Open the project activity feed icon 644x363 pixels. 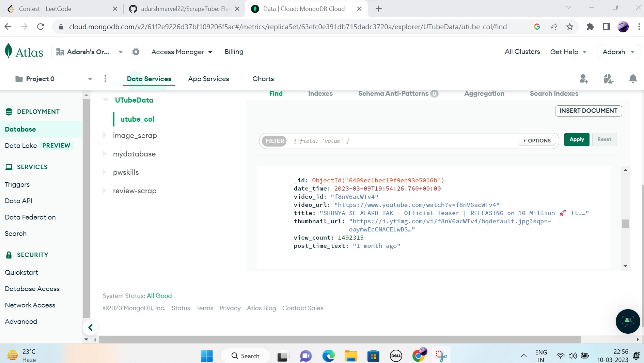coord(609,79)
